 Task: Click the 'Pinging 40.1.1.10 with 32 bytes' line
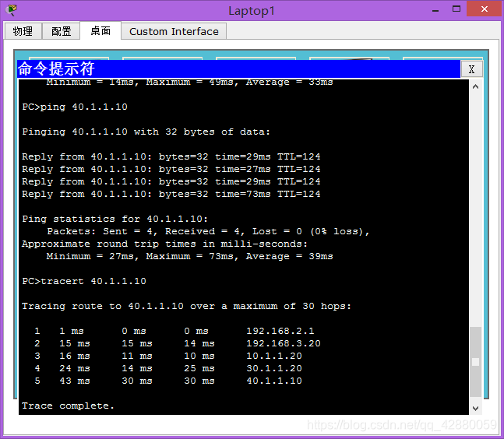146,132
